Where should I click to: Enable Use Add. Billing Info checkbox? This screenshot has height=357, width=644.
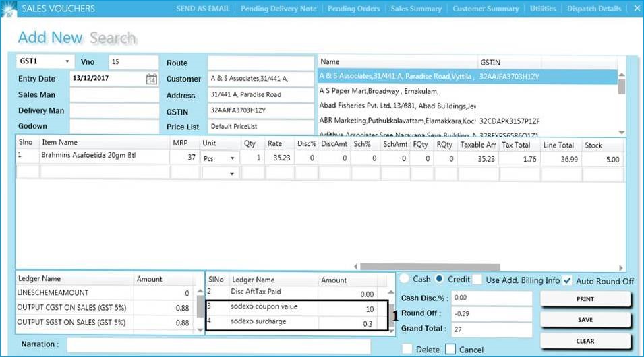(477, 280)
